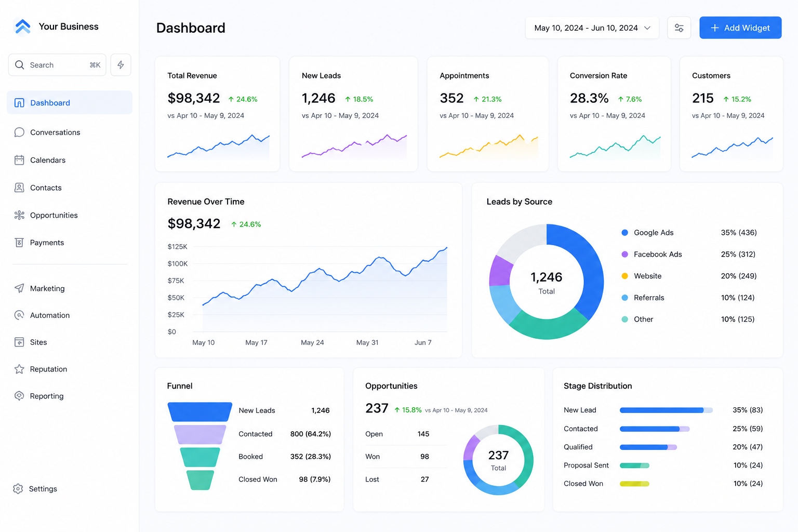The width and height of the screenshot is (798, 532).
Task: Open Reputation sidebar link
Action: (x=70, y=369)
